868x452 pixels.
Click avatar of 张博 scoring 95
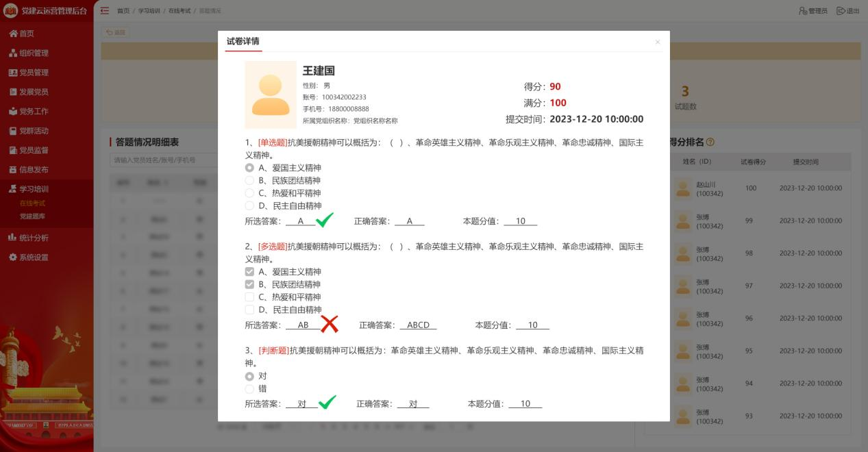pos(683,351)
